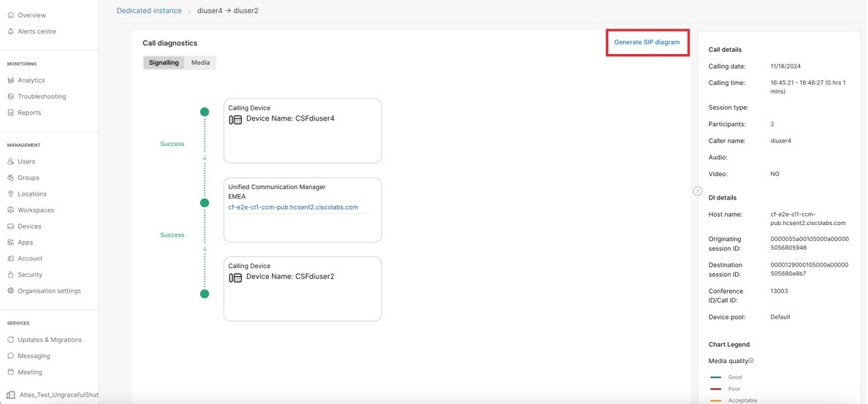The image size is (868, 404).
Task: Click the green Good legend swatch
Action: click(716, 378)
